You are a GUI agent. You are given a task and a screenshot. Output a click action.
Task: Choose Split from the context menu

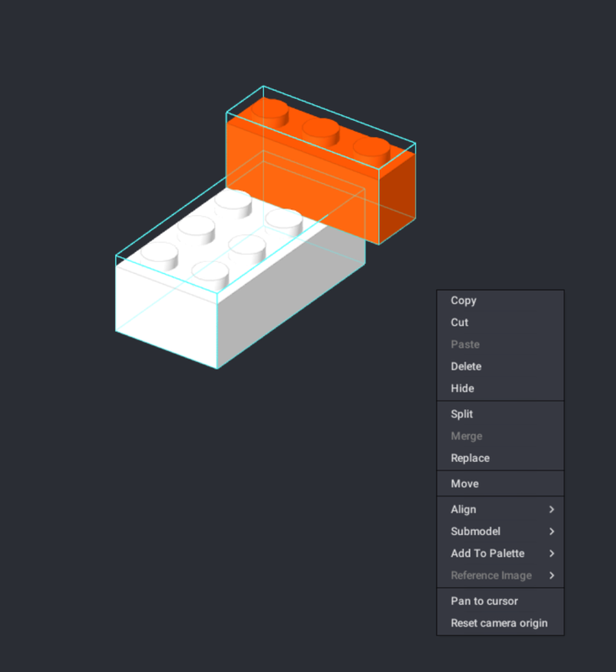pos(500,414)
